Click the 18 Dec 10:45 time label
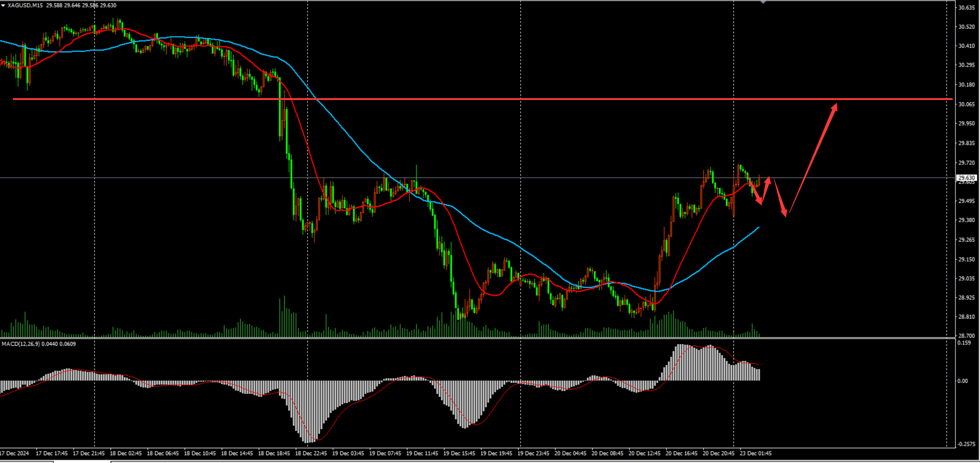The height and width of the screenshot is (463, 980). pyautogui.click(x=200, y=453)
